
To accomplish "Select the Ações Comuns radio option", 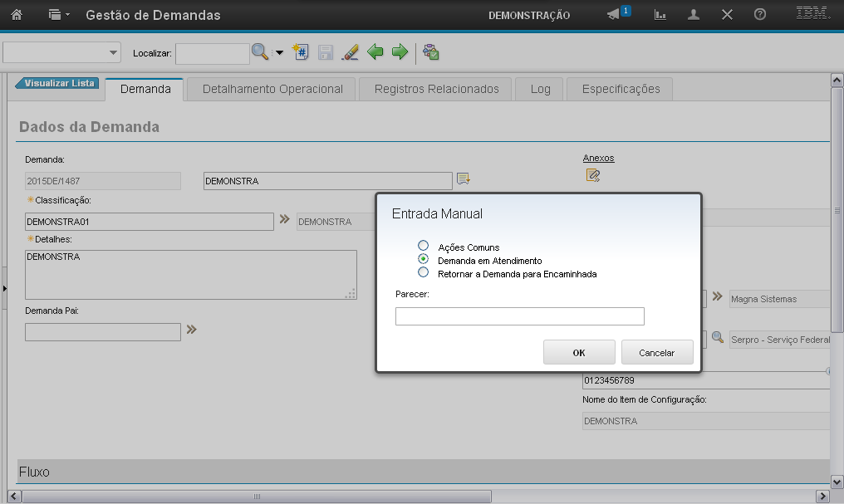I will (424, 247).
